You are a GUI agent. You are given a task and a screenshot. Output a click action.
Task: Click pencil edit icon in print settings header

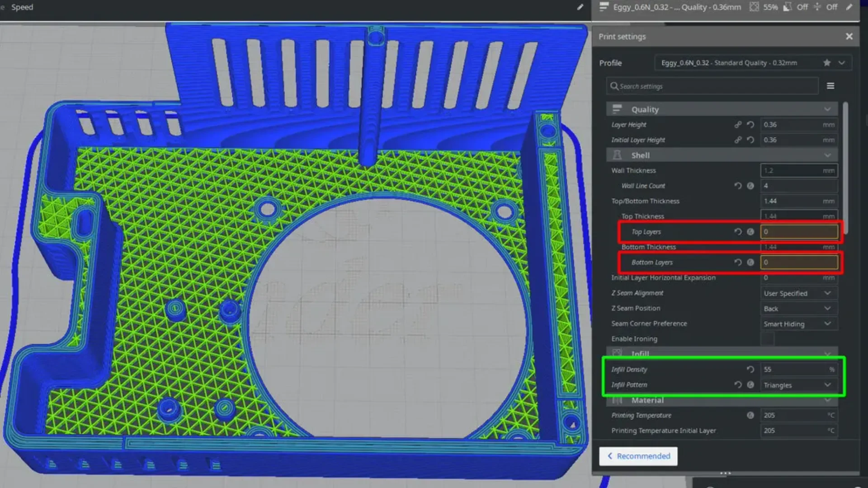pos(849,7)
